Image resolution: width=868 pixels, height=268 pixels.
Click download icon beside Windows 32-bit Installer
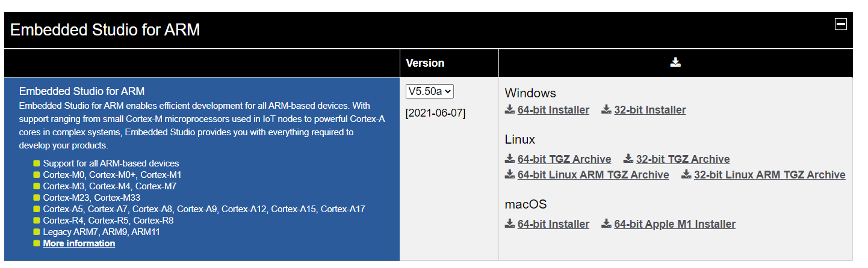[x=607, y=109]
